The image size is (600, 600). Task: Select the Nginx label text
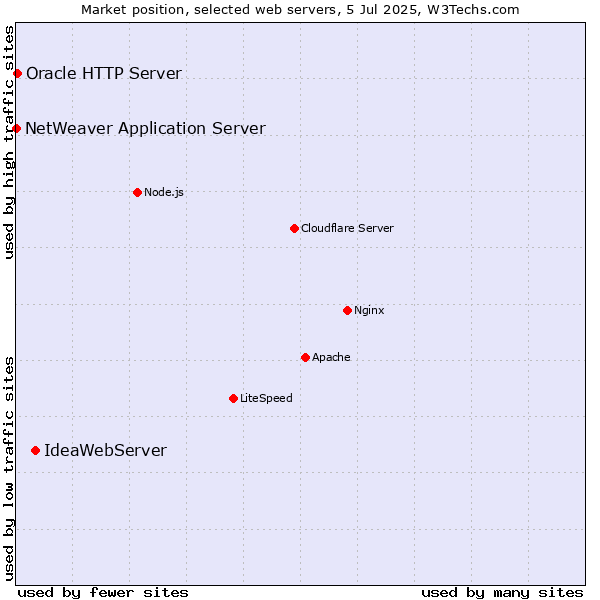click(369, 310)
